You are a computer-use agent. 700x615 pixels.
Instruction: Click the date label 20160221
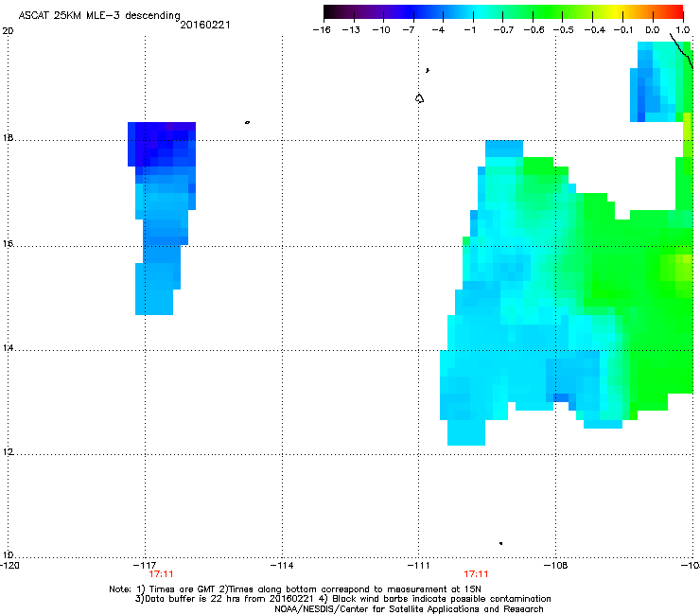click(205, 25)
